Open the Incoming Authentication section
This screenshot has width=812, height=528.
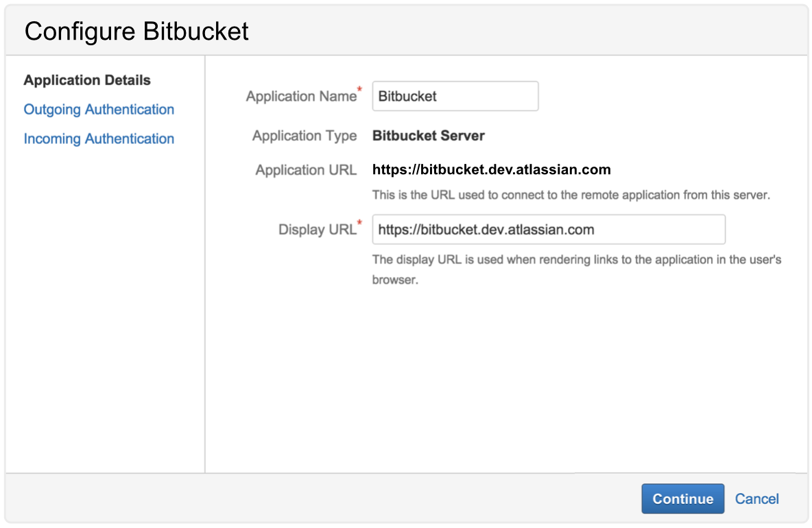[x=99, y=139]
